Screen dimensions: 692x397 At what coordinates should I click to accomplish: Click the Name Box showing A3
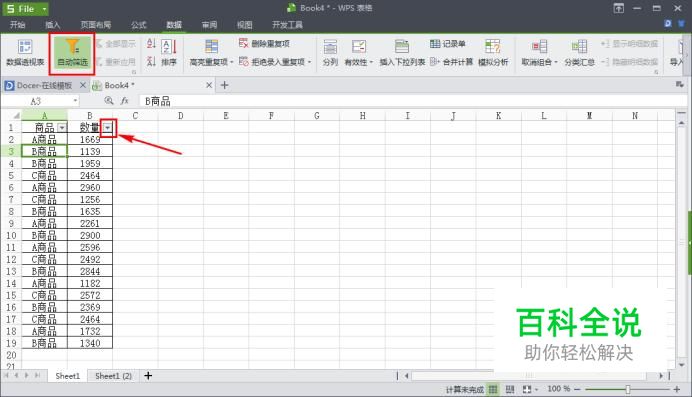[36, 101]
